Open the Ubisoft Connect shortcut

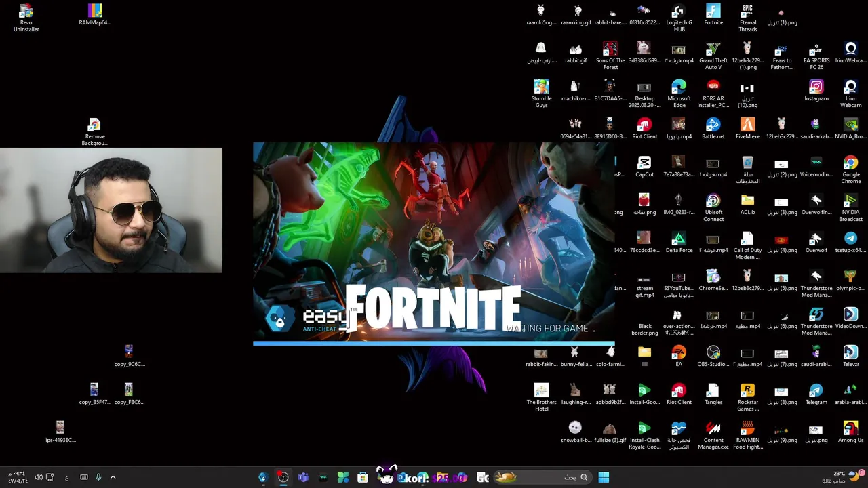click(713, 208)
